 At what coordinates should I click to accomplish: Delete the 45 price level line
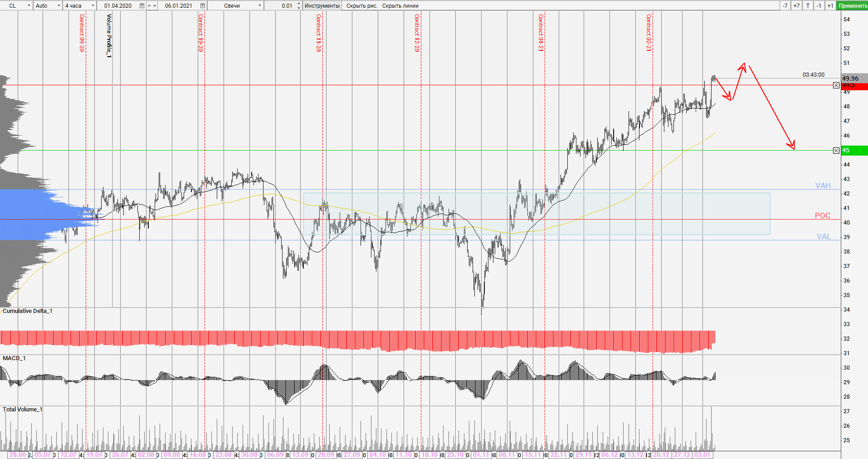(x=836, y=151)
